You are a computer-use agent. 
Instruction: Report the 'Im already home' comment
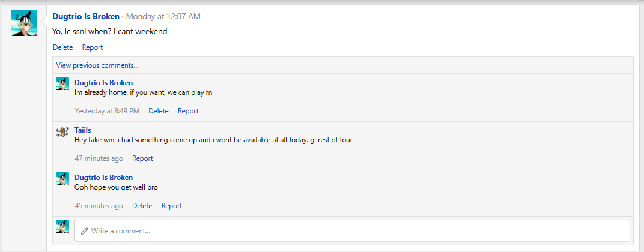(188, 111)
